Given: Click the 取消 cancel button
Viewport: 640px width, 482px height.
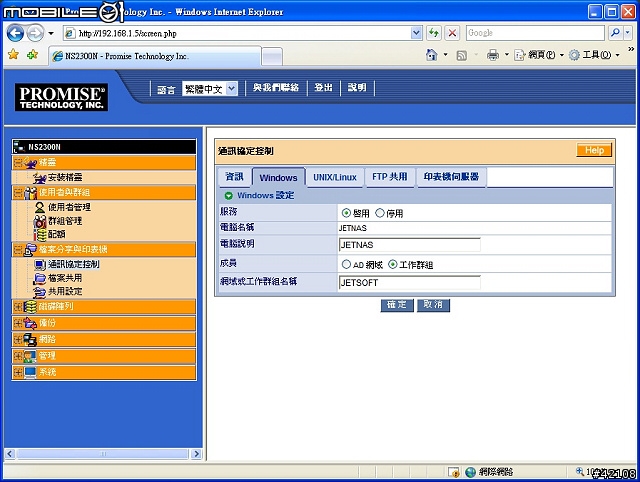Looking at the screenshot, I should click(433, 305).
